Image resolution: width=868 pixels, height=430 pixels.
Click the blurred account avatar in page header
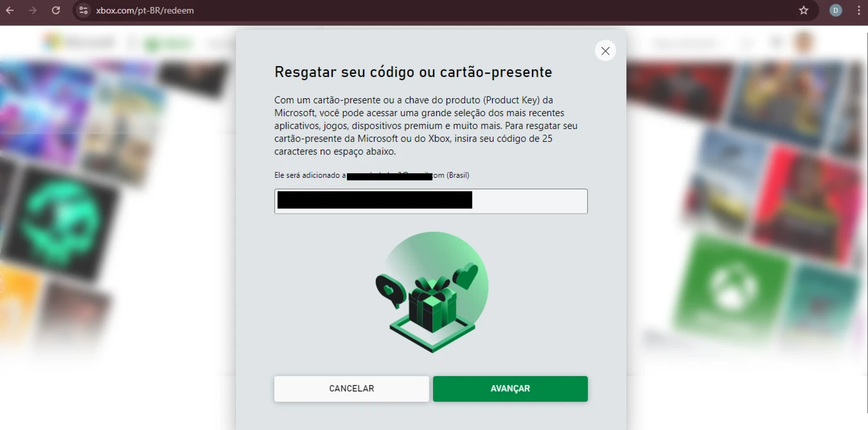(804, 43)
